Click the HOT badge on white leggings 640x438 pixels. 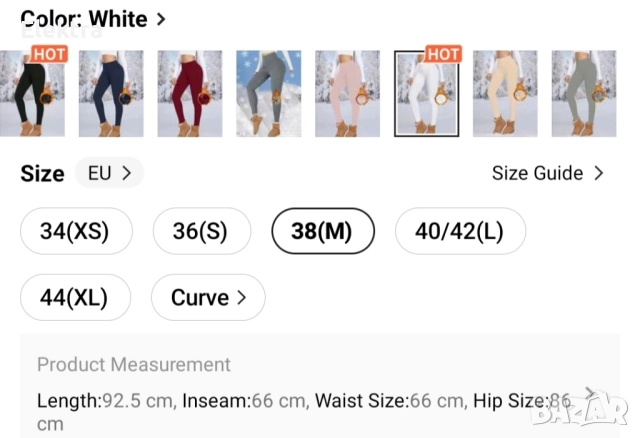point(442,54)
